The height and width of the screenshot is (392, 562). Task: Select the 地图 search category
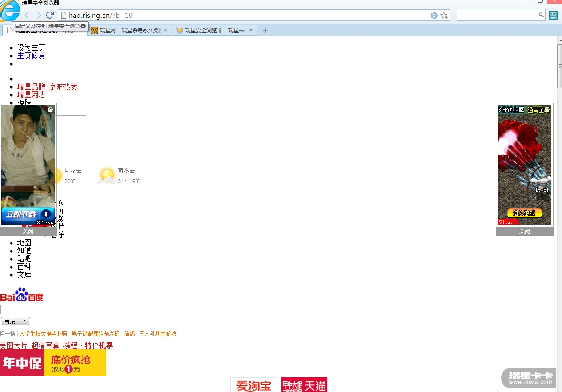point(24,243)
